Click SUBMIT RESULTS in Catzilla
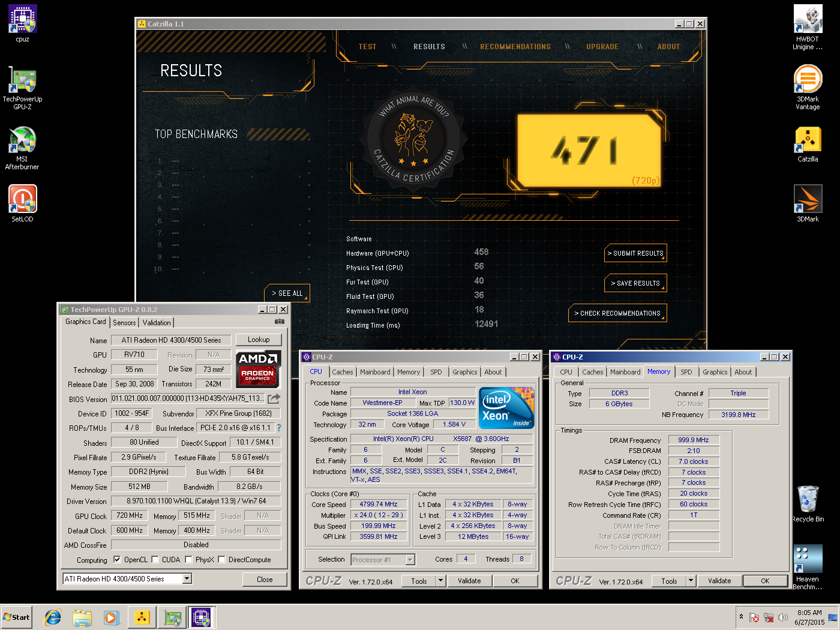Viewport: 840px width, 630px height. [x=635, y=253]
